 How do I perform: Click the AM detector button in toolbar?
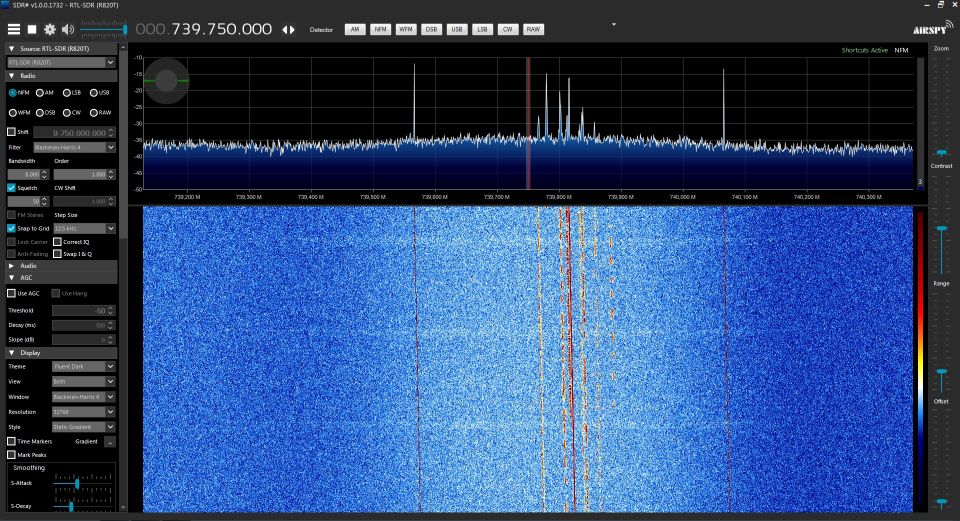coord(354,30)
